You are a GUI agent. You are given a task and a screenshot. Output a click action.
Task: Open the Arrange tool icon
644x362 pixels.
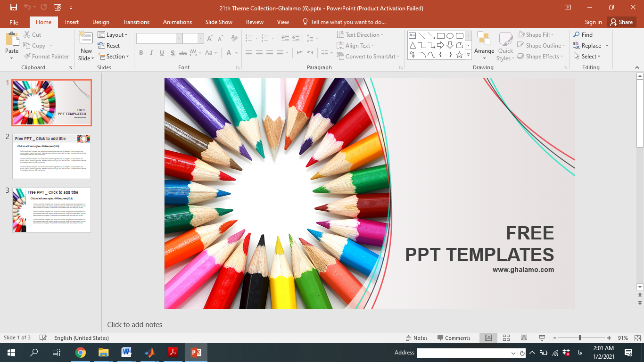[484, 40]
